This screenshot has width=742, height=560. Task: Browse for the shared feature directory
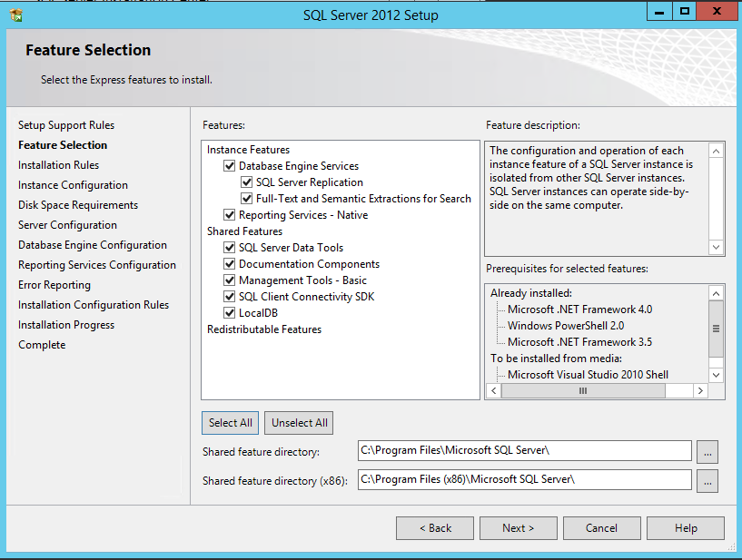click(x=707, y=452)
